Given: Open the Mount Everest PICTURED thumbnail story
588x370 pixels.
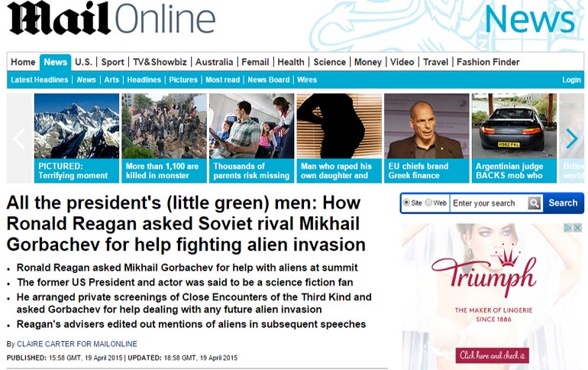Looking at the screenshot, I should coord(76,138).
